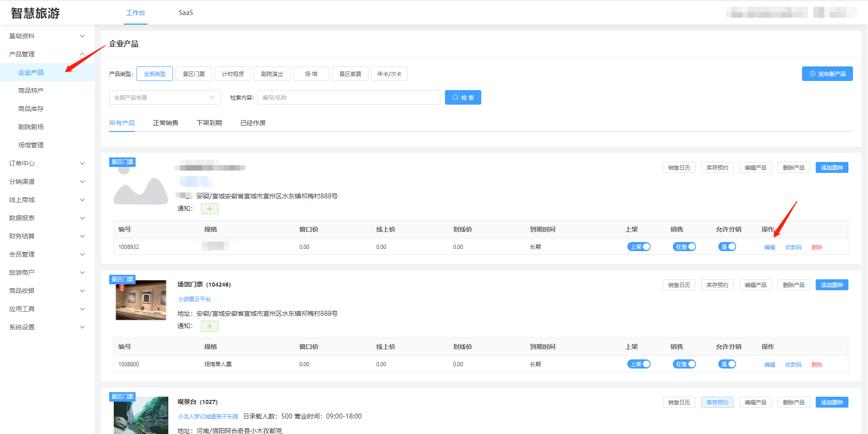Click the green plus notification icon for 场馆门票
This screenshot has height=434, width=868.
[x=209, y=326]
